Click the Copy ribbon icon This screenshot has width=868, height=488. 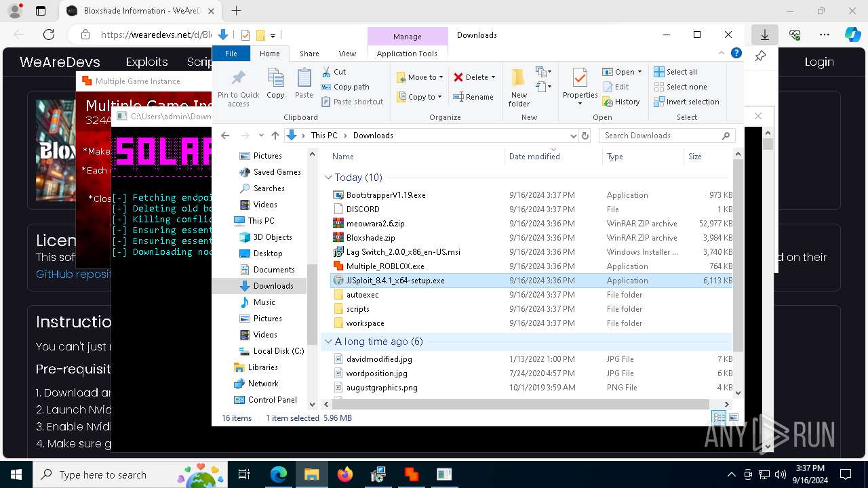pos(275,84)
